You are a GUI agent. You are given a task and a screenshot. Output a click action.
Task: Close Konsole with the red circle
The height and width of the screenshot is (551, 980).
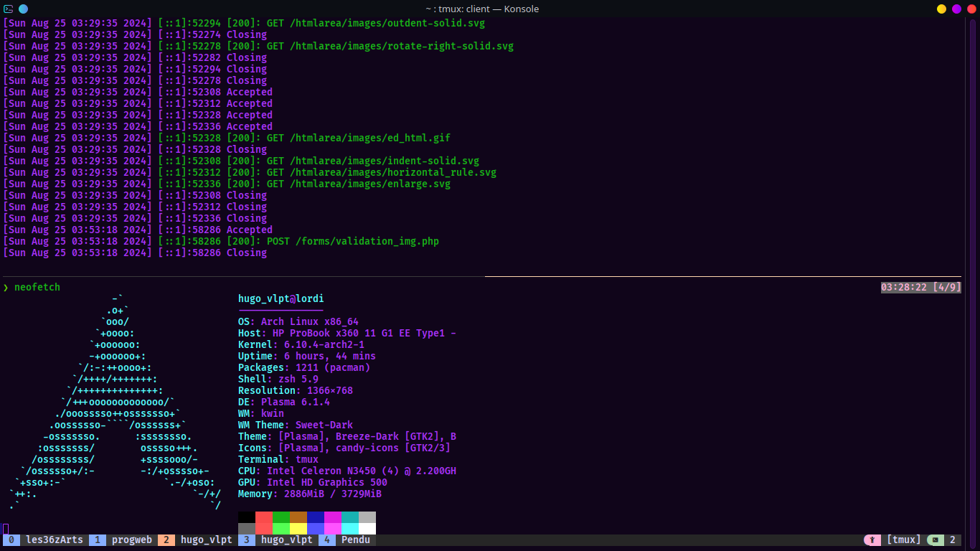[x=971, y=9]
